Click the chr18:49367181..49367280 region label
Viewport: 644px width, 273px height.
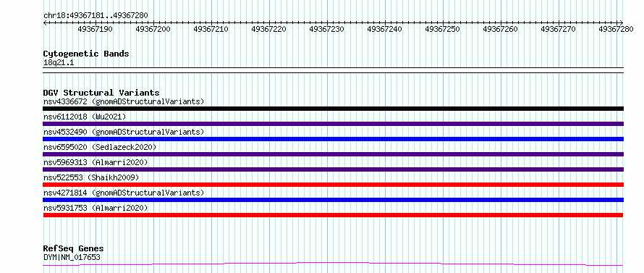point(96,15)
